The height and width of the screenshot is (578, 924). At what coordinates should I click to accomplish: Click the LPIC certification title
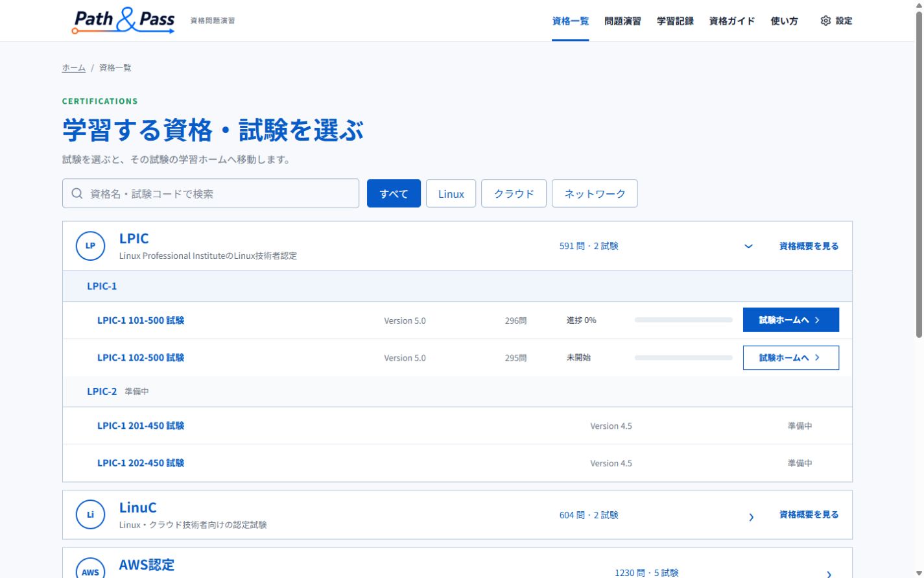point(134,238)
